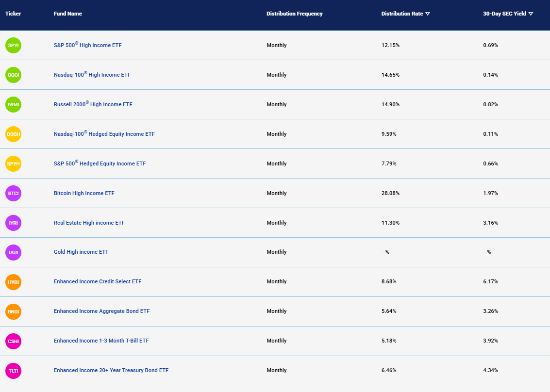Open S&P 500 Hedged Equity Income ETF link
This screenshot has width=550, height=392.
[x=100, y=163]
